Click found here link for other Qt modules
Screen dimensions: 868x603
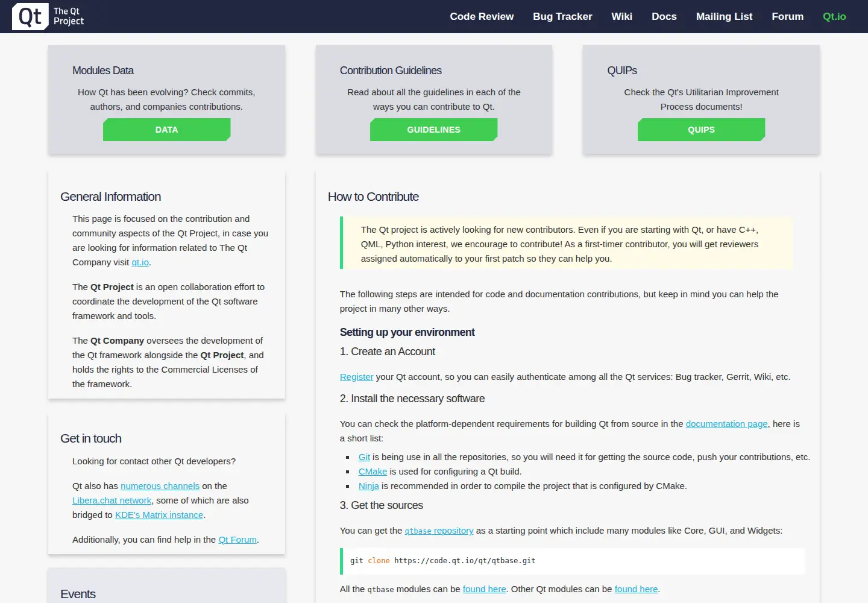click(x=636, y=589)
